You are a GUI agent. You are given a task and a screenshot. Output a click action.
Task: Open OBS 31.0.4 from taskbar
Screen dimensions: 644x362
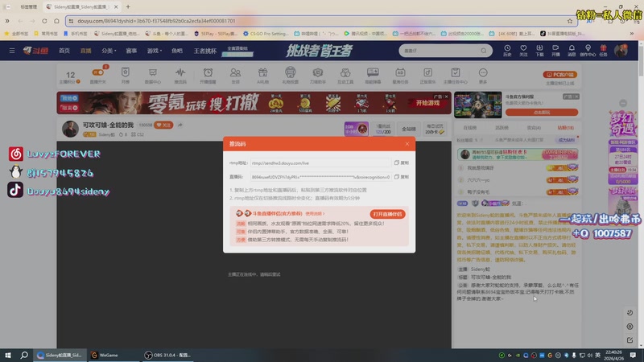(x=168, y=355)
